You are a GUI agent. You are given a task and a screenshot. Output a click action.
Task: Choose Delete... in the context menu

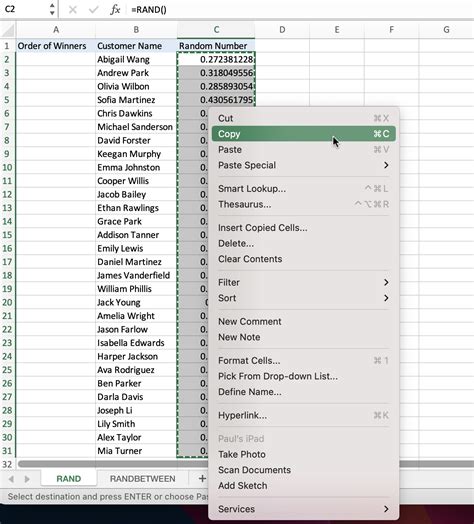point(304,244)
